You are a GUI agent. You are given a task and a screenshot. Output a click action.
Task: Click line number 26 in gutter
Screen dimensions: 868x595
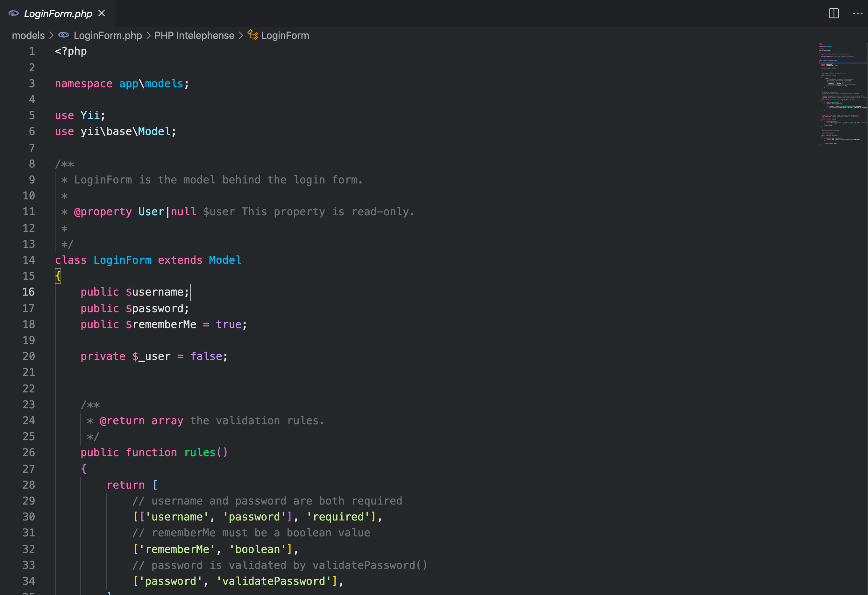pos(29,452)
